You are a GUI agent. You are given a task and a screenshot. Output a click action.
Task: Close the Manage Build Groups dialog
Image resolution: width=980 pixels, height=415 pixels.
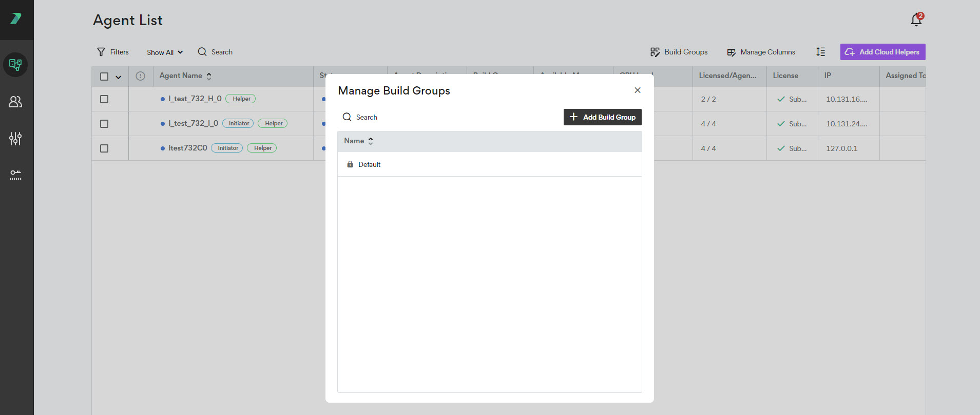(638, 90)
